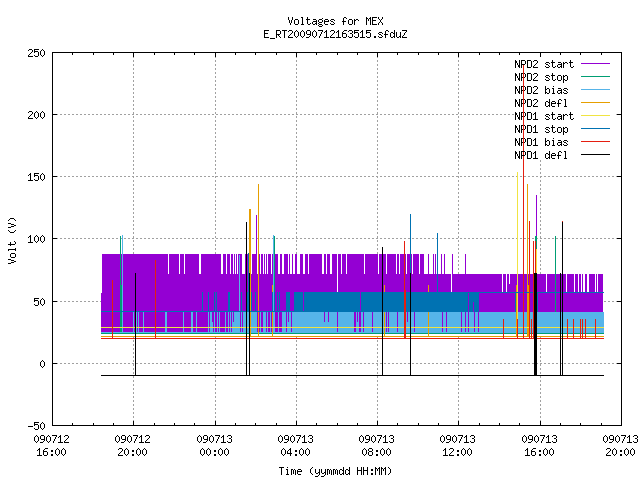Click the 090713 08:00 x-axis tick label
The height and width of the screenshot is (480, 640).
[377, 445]
